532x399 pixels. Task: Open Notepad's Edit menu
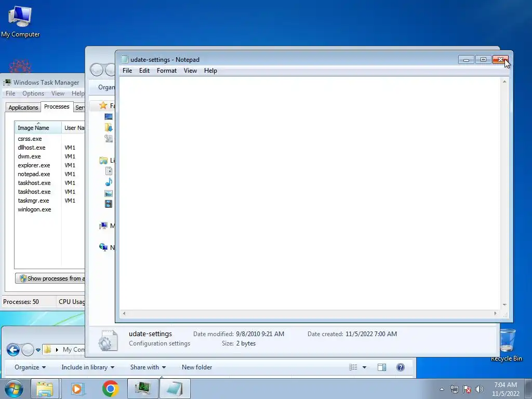click(144, 71)
